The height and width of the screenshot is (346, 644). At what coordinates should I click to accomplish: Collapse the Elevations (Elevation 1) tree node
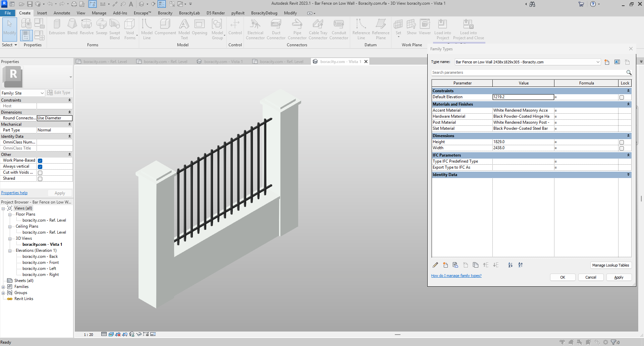point(10,251)
